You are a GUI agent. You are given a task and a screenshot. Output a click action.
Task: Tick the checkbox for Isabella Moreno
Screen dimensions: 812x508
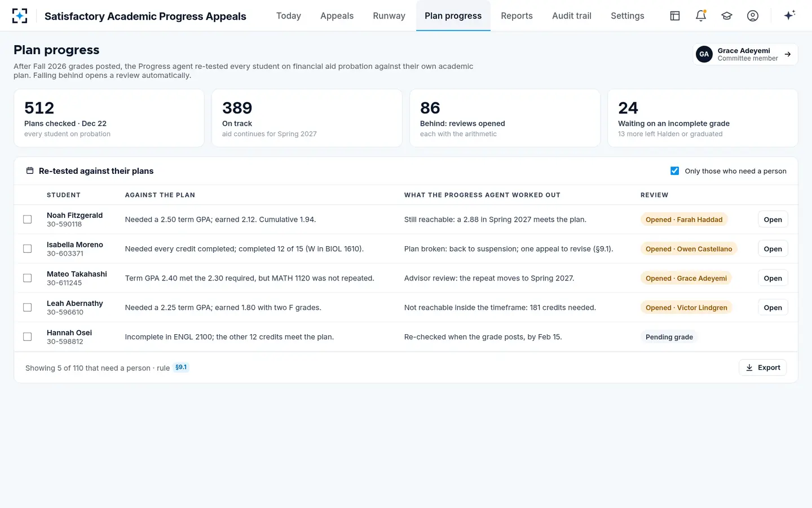click(x=27, y=249)
